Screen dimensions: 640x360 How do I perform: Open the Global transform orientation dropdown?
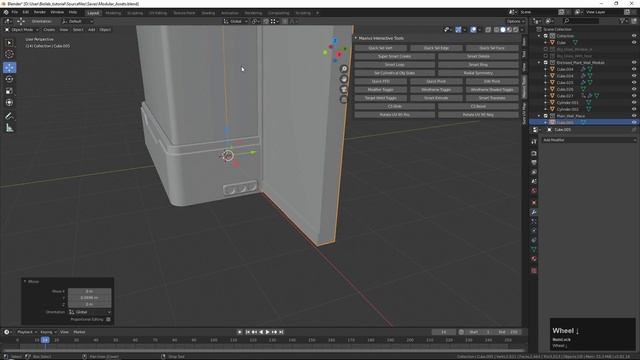(x=236, y=21)
